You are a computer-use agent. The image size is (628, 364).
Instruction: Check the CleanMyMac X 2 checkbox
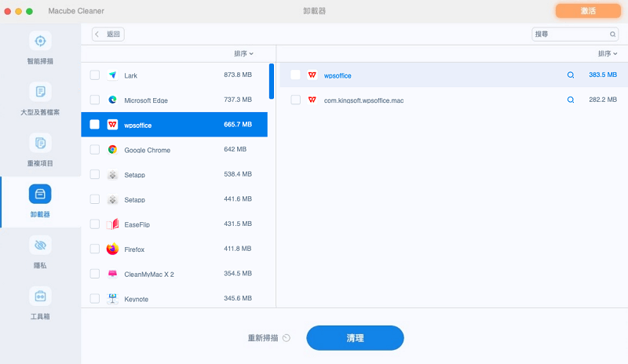click(94, 274)
